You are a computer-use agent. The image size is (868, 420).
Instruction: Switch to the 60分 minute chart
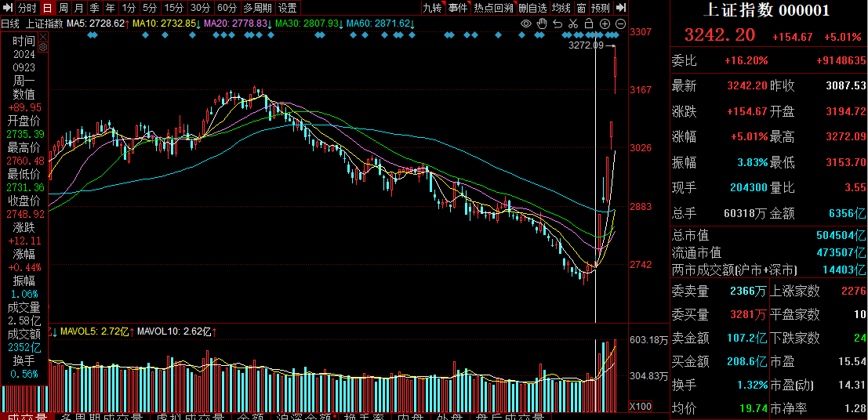(x=227, y=8)
